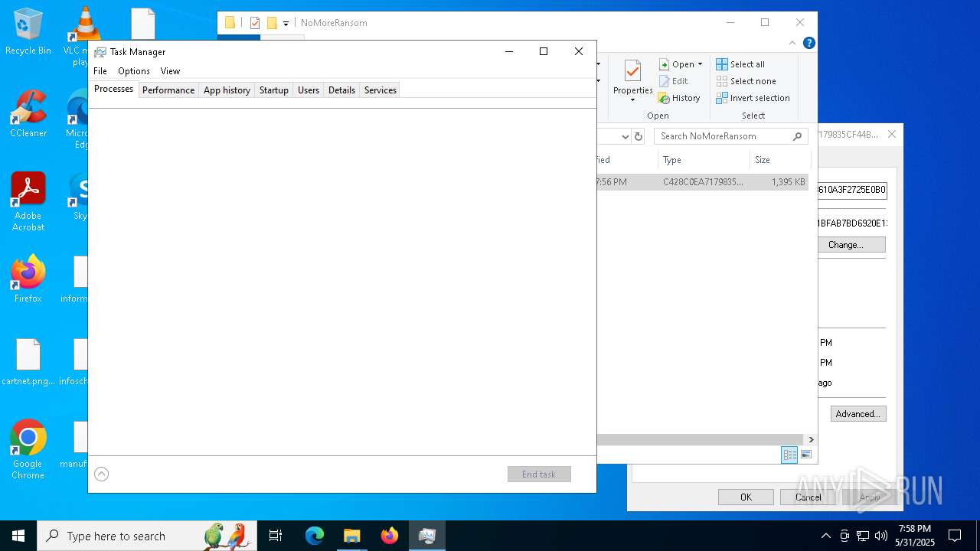Open the Options menu in Task Manager
Screen dimensions: 980x551
click(134, 71)
